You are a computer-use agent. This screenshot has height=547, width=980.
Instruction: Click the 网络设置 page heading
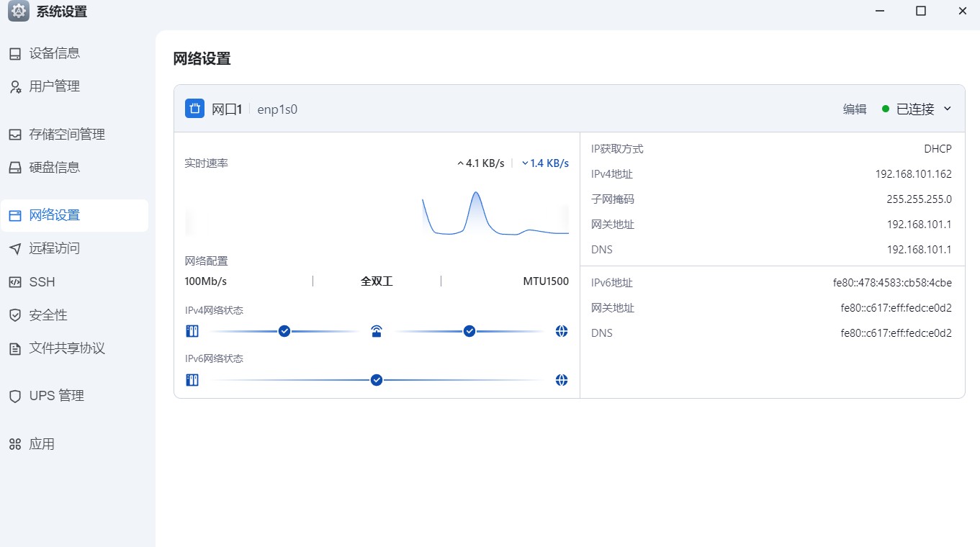click(x=202, y=59)
